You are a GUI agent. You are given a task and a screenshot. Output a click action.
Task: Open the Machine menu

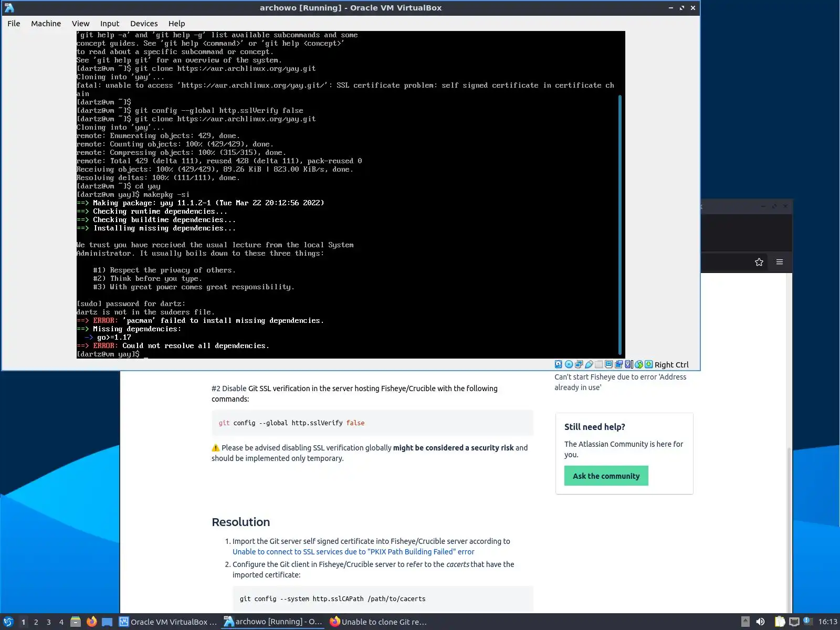(46, 24)
